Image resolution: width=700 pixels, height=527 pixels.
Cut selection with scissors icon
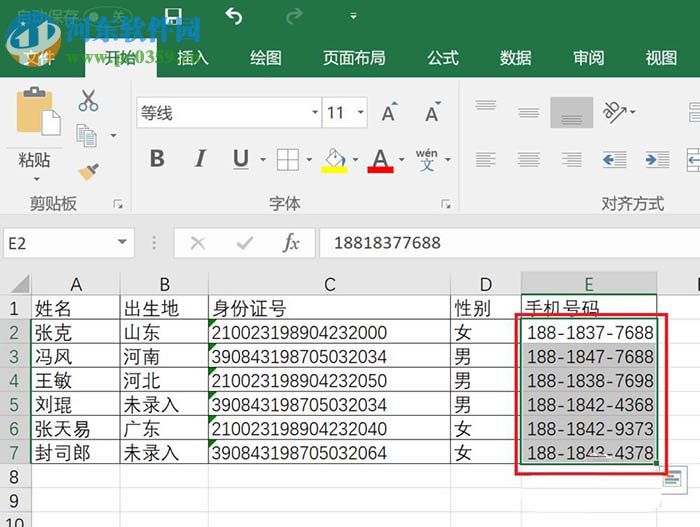88,100
